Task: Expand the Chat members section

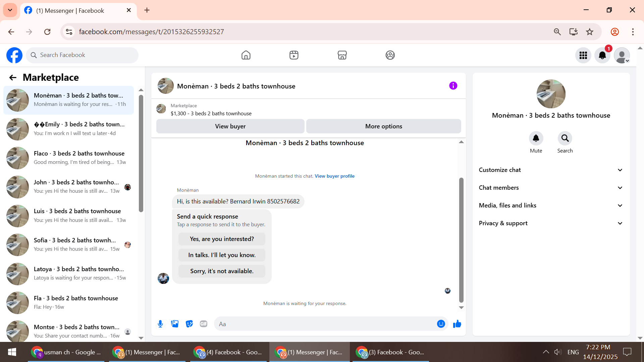Action: coord(551,188)
